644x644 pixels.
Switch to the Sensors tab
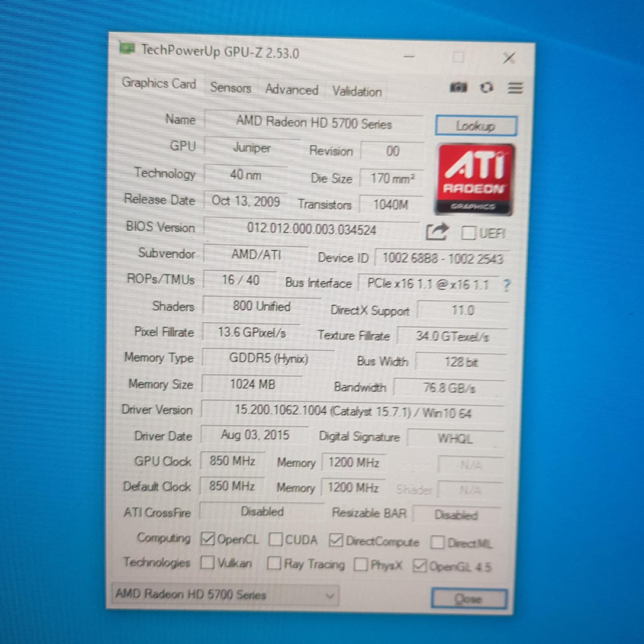pos(231,87)
